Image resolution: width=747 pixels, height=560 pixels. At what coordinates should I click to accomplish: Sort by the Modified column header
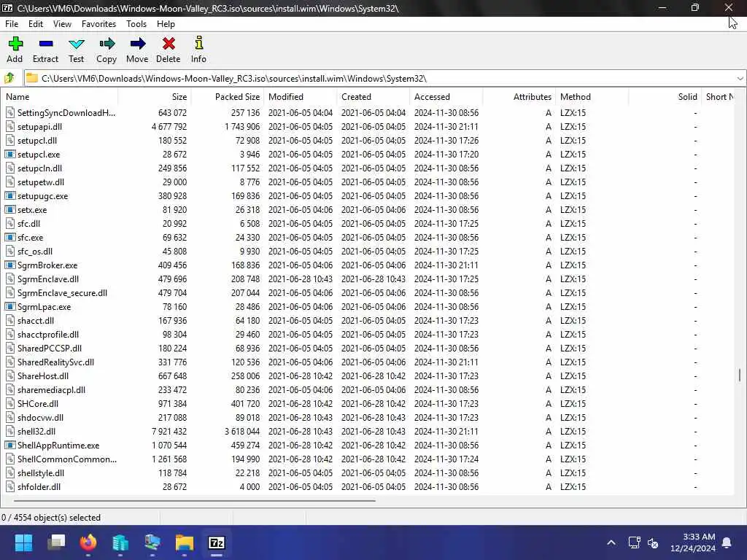pyautogui.click(x=301, y=97)
